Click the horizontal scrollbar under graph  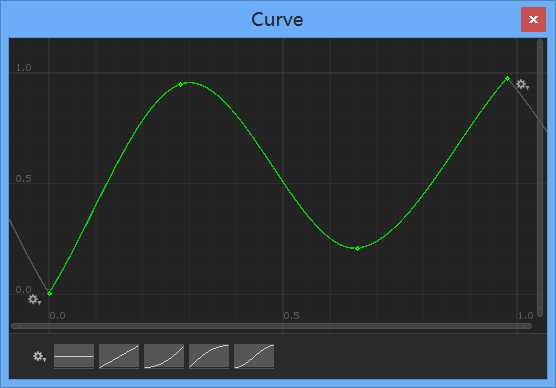click(x=272, y=326)
